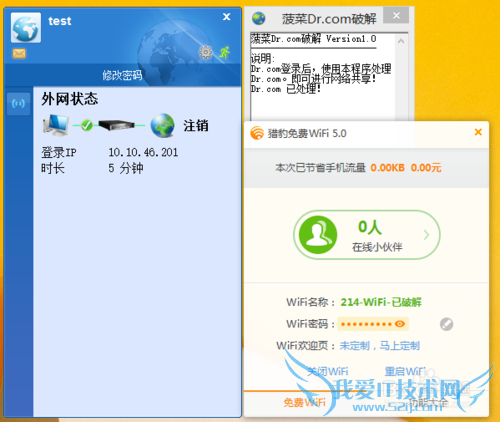
Task: Switch to the 功能大全 tab
Action: click(x=428, y=402)
